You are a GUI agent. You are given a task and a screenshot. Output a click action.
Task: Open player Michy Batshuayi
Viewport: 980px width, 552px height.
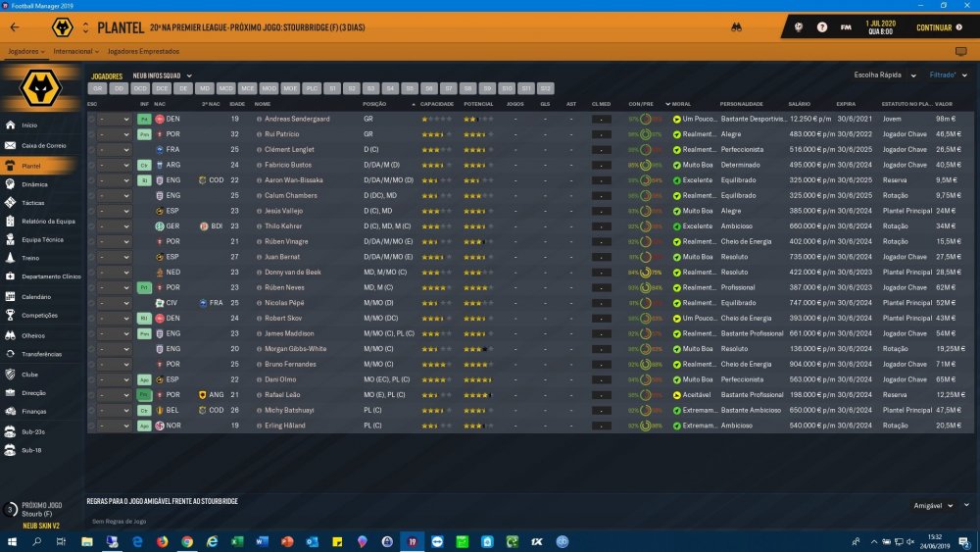click(289, 411)
